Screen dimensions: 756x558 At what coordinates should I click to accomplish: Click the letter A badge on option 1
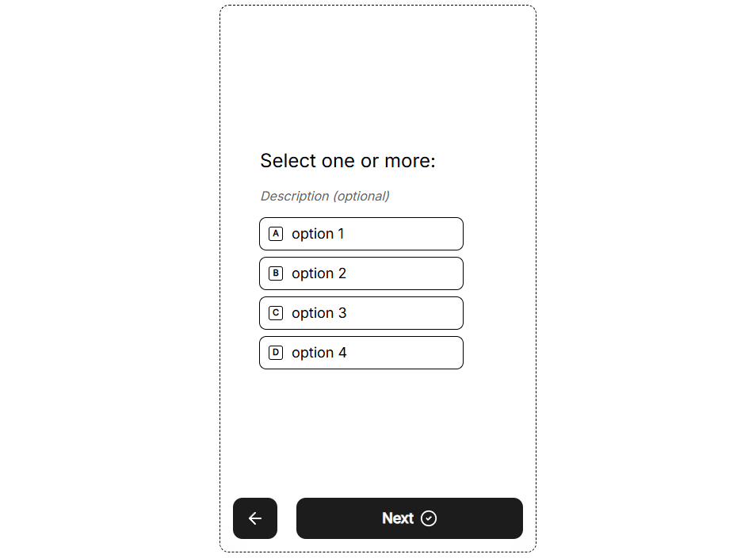(275, 234)
